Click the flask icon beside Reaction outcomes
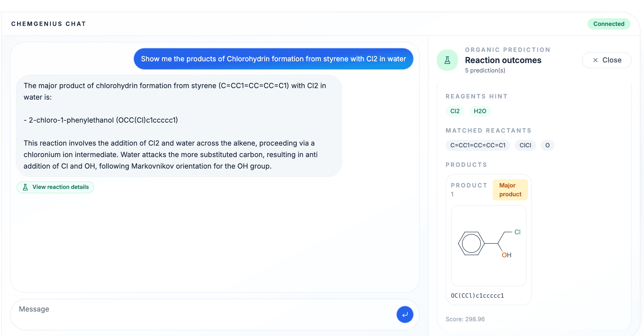This screenshot has width=644, height=336. point(447,60)
